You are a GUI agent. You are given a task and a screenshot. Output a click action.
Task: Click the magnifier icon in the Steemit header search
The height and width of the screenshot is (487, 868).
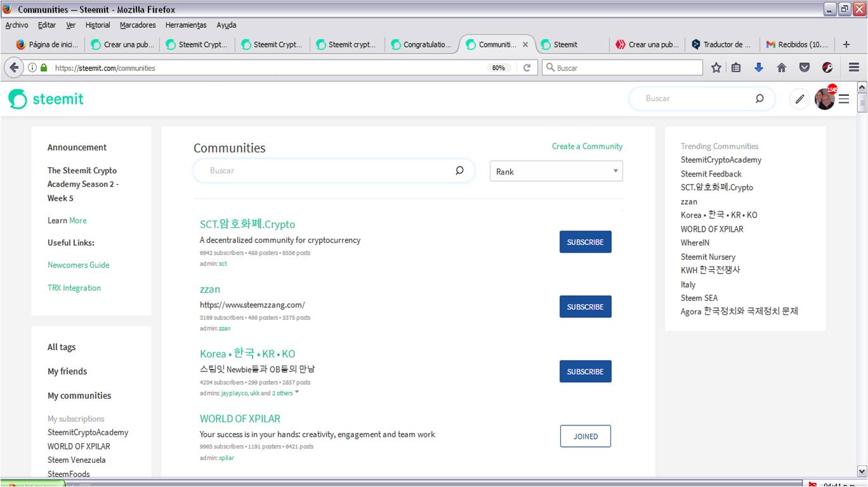[760, 98]
